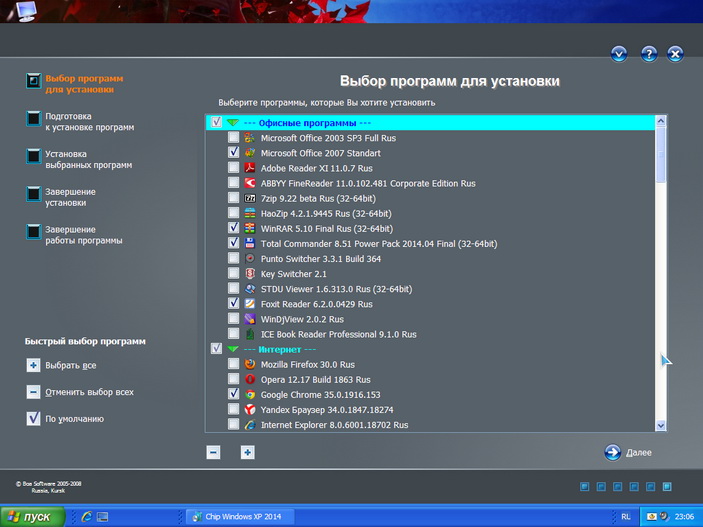Click the Далее button
Screen dimensions: 703x527
click(627, 452)
